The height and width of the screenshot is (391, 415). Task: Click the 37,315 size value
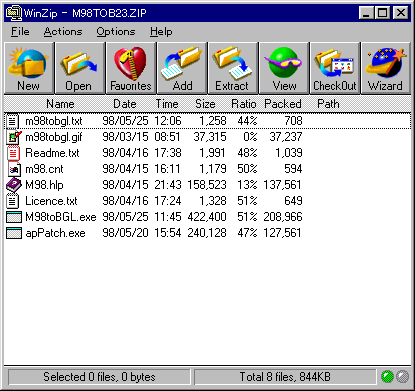[x=210, y=137]
